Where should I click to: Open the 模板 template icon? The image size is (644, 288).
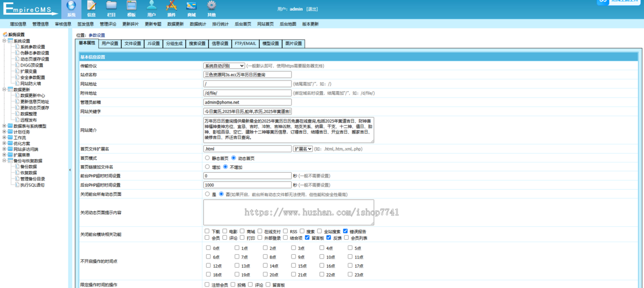pos(131,6)
